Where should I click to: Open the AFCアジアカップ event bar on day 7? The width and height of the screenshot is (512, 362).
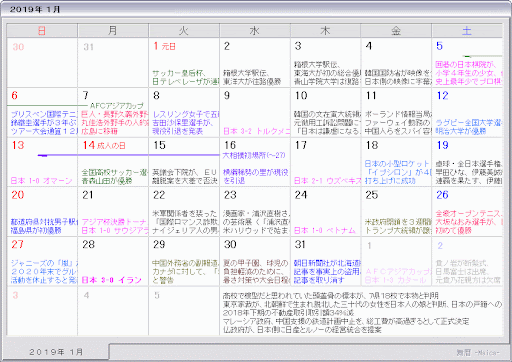[116, 106]
